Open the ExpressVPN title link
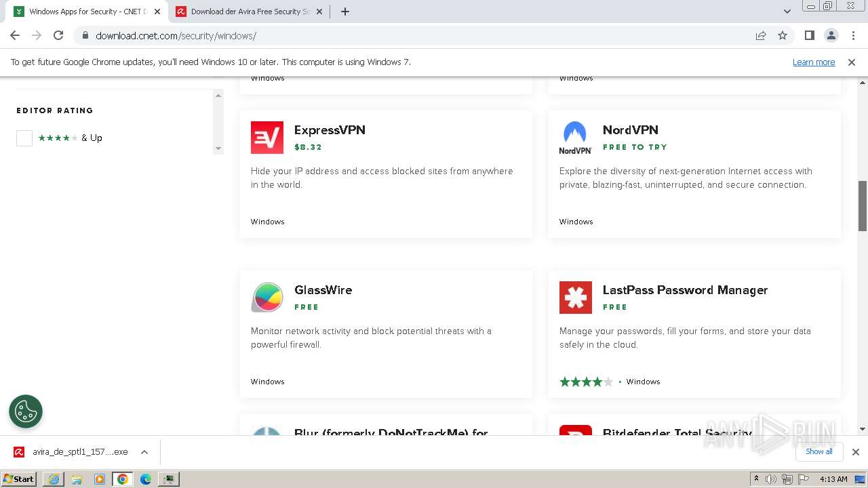Image resolution: width=868 pixels, height=488 pixels. click(330, 130)
